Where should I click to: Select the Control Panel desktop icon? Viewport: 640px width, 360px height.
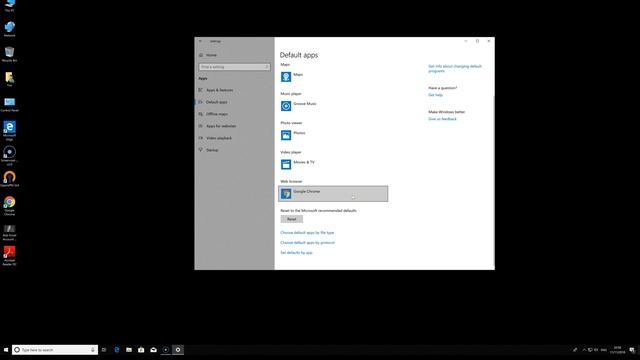pyautogui.click(x=9, y=104)
